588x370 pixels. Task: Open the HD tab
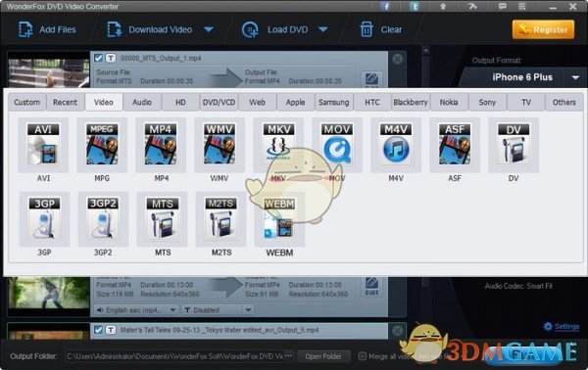pos(180,102)
